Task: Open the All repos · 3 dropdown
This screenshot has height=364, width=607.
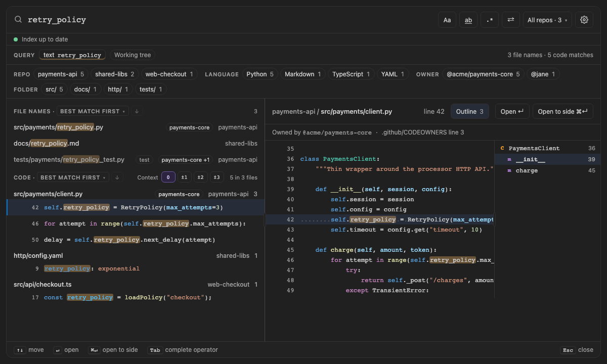Action: (x=547, y=20)
